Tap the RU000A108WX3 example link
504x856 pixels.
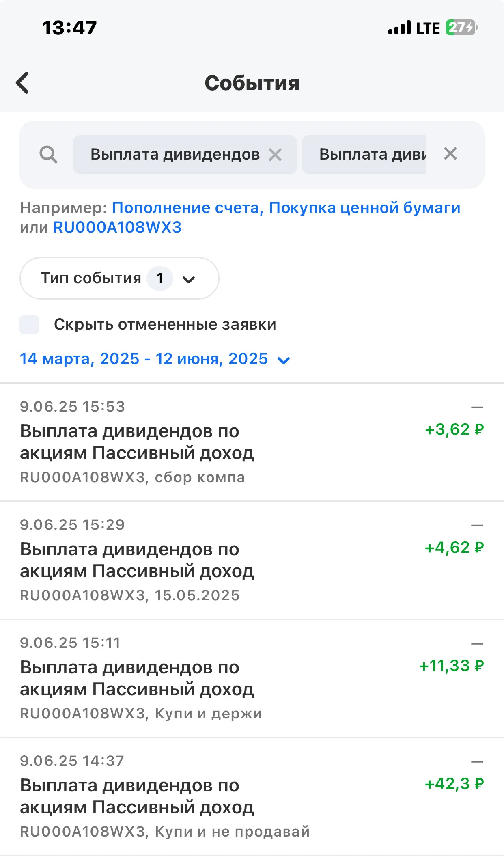tap(117, 227)
